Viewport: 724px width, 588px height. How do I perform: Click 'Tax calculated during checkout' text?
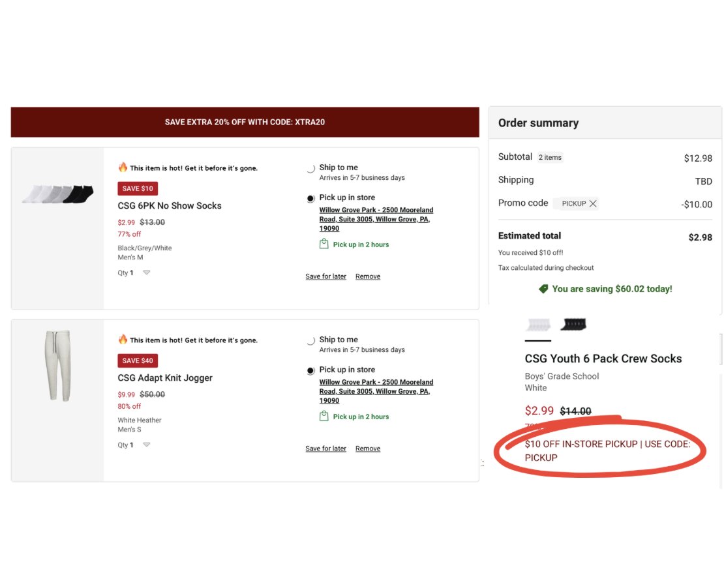pos(546,268)
